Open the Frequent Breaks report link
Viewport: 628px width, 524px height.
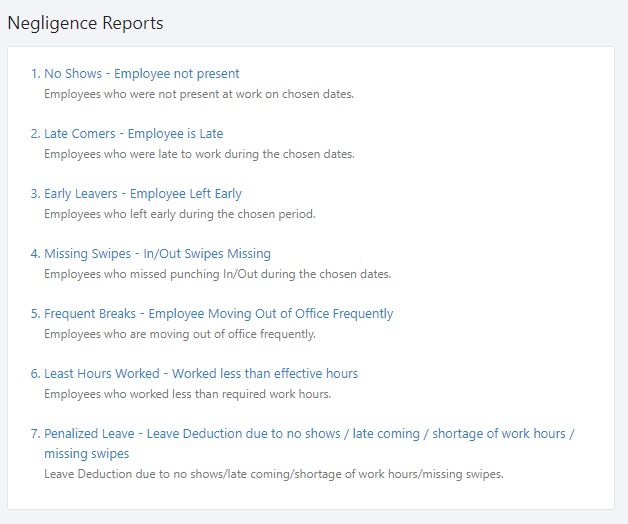(x=212, y=314)
